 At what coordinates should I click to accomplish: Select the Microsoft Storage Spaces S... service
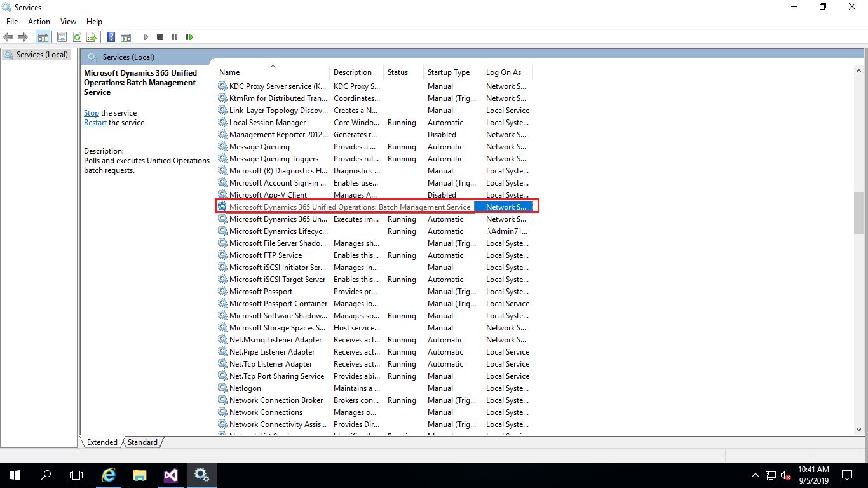click(x=278, y=328)
